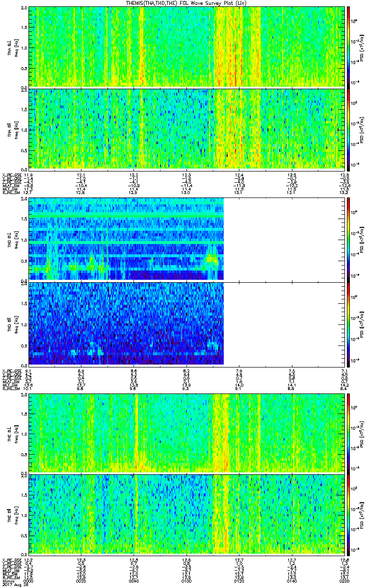368x588 pixels.
Task: Click the '2.0' frequency tick of the THE B⊥ panel
Action: click(x=24, y=394)
